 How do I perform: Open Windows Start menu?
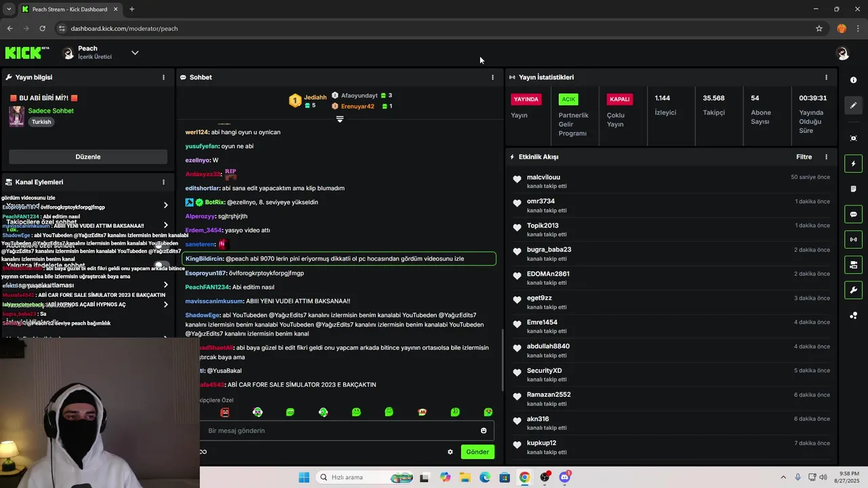[x=304, y=477]
